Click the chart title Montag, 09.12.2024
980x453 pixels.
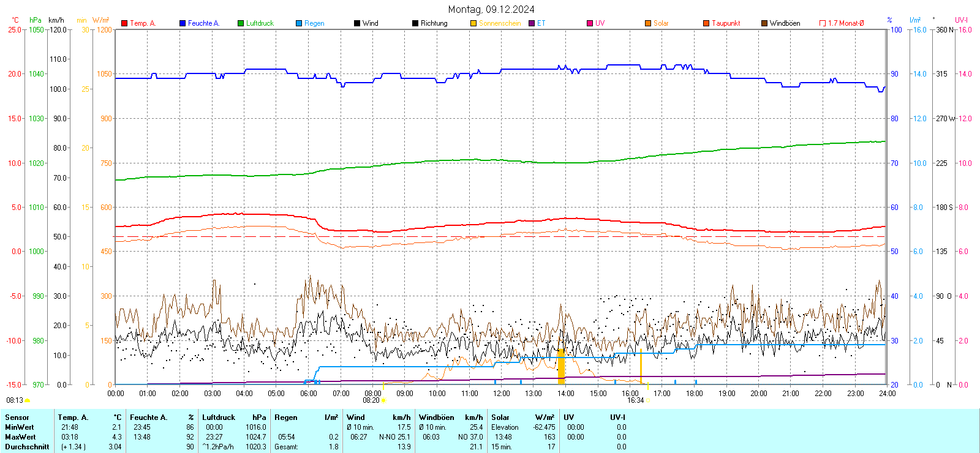pyautogui.click(x=491, y=9)
